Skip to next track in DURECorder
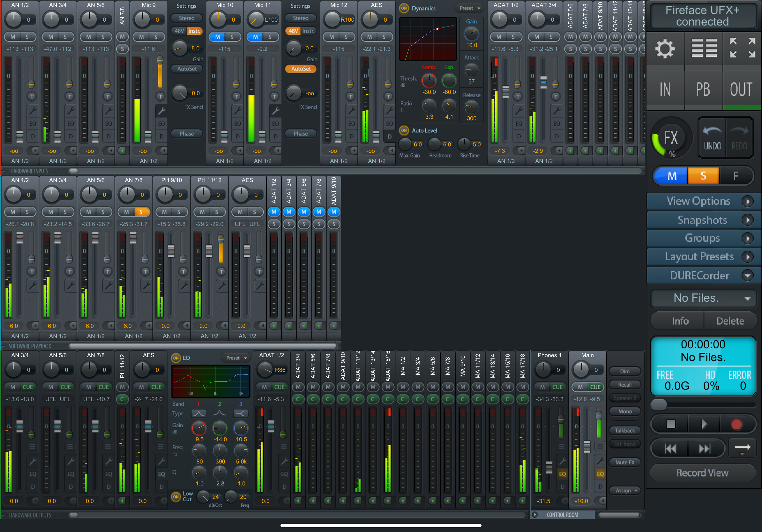Image resolution: width=762 pixels, height=532 pixels. (705, 448)
